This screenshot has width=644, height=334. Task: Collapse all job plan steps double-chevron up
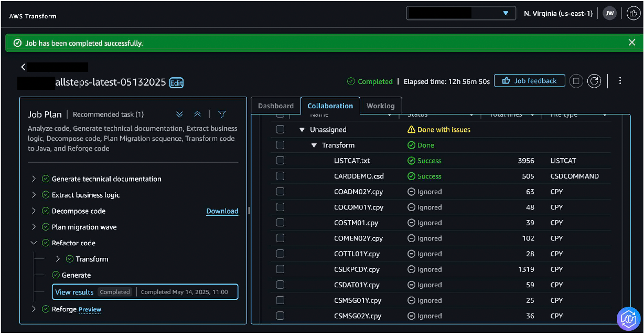(x=197, y=114)
